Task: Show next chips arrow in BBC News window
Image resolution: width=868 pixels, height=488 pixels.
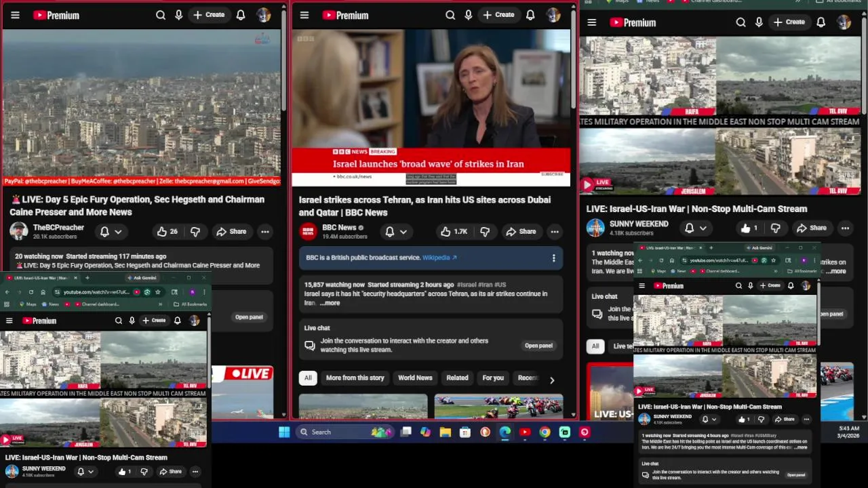Action: (552, 380)
